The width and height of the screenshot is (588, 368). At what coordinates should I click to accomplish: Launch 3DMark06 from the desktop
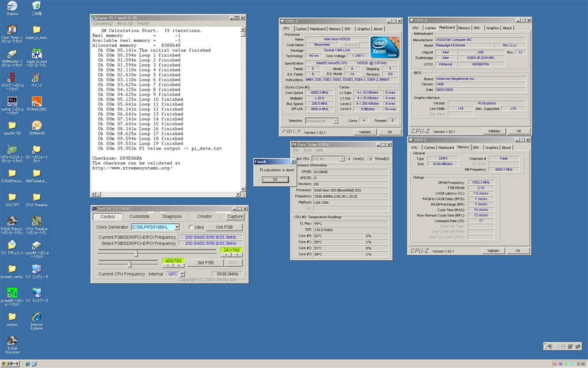click(37, 125)
